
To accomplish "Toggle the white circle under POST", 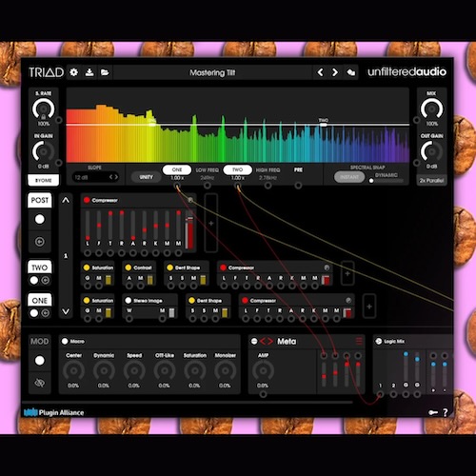I will pos(40,219).
